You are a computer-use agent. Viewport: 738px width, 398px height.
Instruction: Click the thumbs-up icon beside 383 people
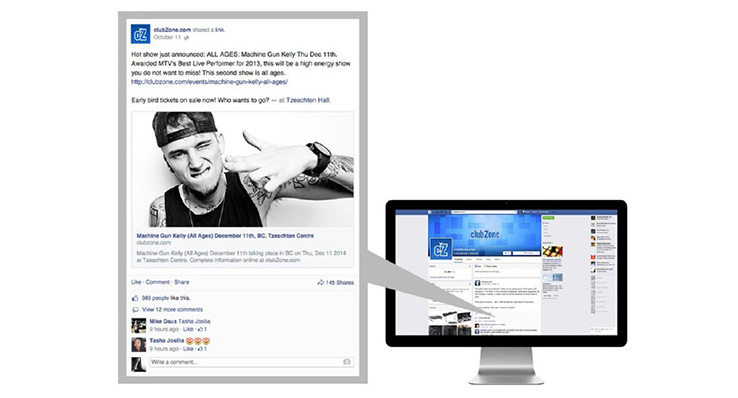click(x=135, y=298)
